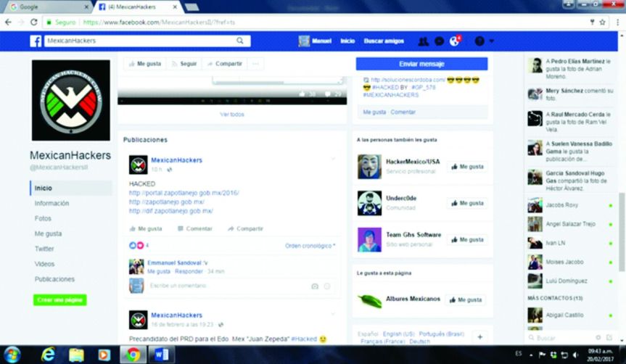The width and height of the screenshot is (626, 364).
Task: Select English (US) language link
Action: [398, 334]
